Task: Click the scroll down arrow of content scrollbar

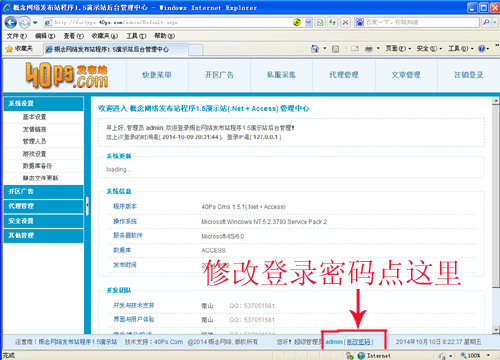Action: [x=496, y=329]
